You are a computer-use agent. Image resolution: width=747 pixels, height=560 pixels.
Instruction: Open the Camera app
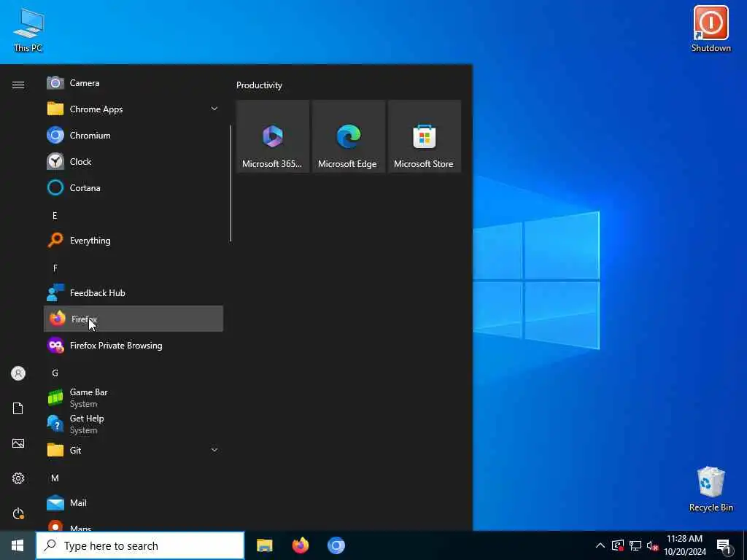(x=133, y=83)
